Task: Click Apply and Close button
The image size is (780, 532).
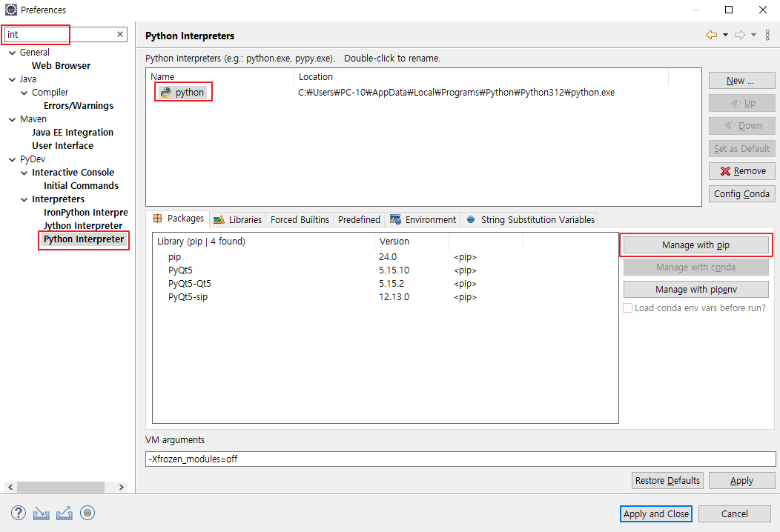Action: (x=656, y=513)
